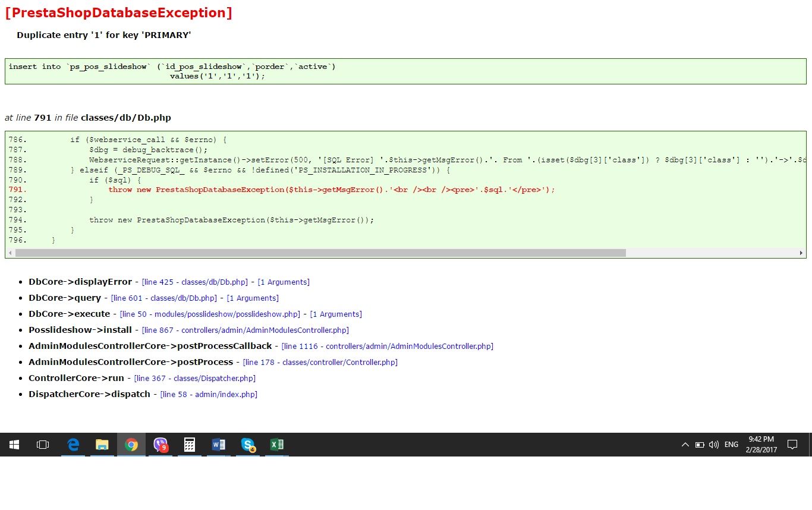Open the line 50 posslideshow.php link

point(211,314)
